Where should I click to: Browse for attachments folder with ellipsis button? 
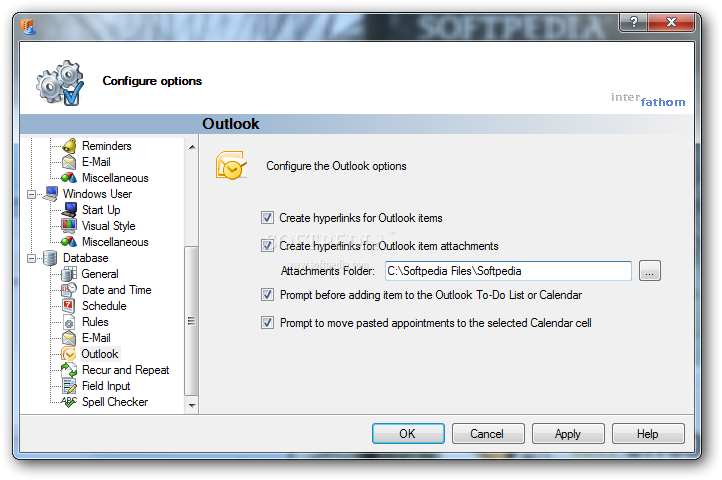650,271
